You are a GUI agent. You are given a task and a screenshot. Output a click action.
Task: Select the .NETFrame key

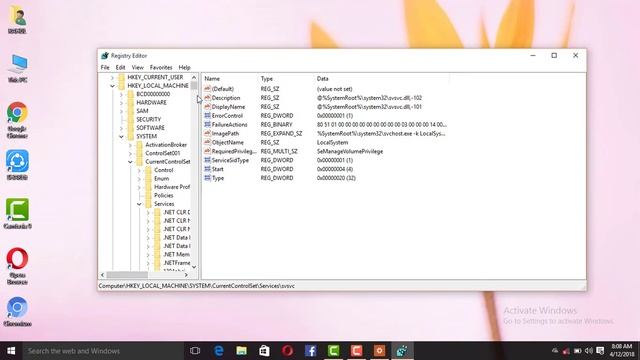tap(177, 263)
